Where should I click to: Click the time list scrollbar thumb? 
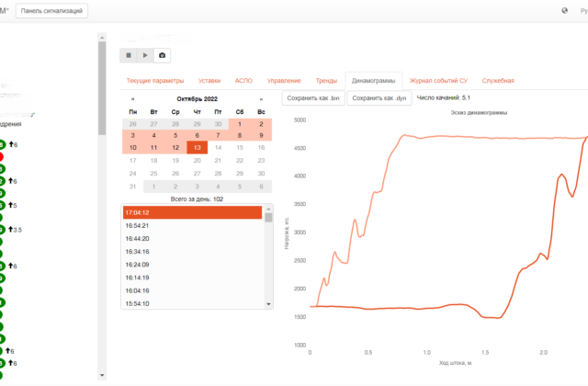[x=268, y=218]
